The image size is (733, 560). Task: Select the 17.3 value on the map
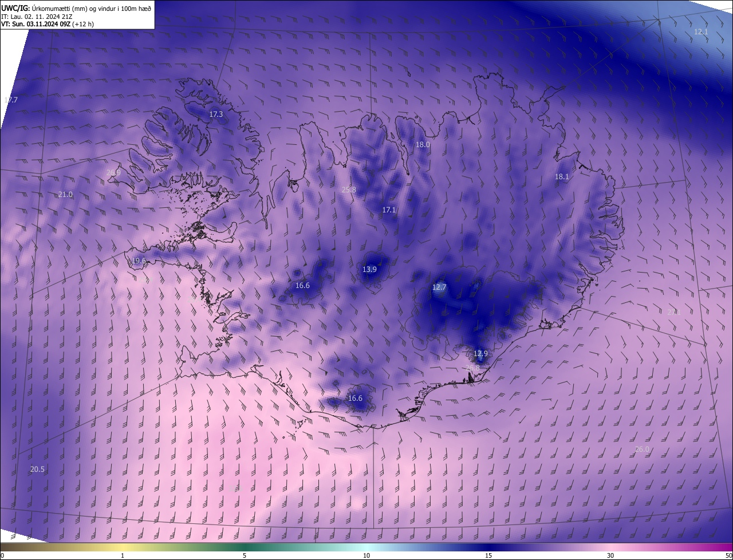click(216, 115)
